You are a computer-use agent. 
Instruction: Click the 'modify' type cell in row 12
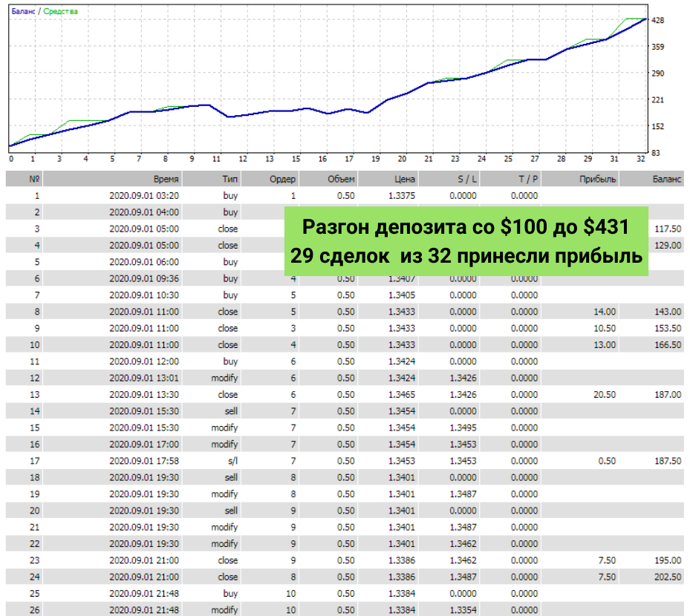[224, 378]
